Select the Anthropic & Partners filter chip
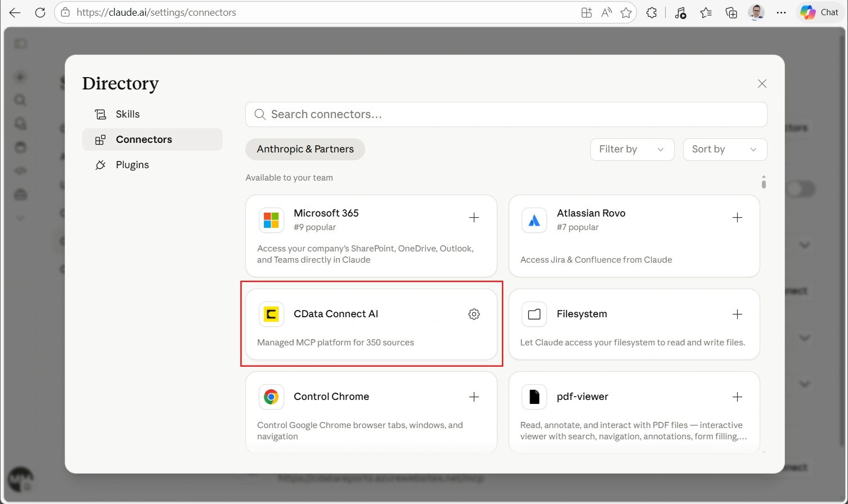848x504 pixels. click(305, 149)
